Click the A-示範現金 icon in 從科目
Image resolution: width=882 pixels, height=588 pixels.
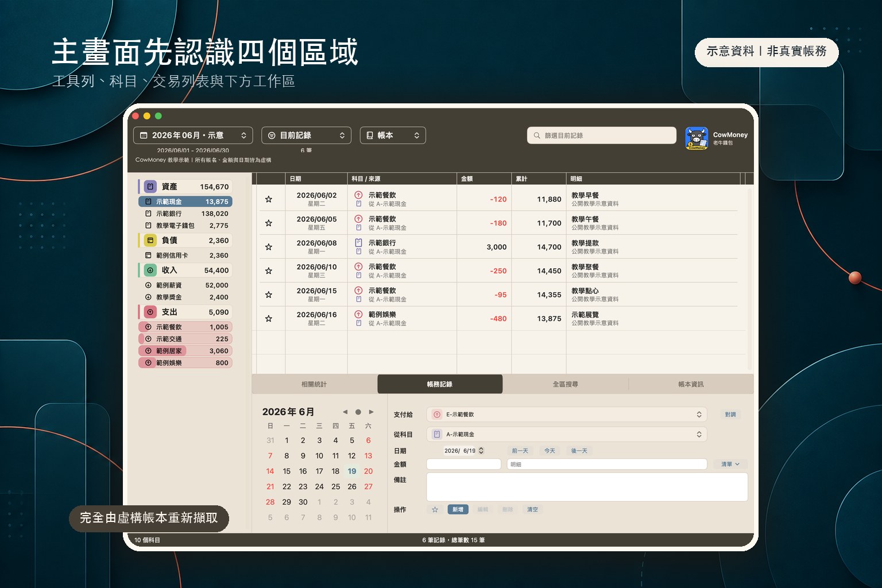[x=437, y=435]
